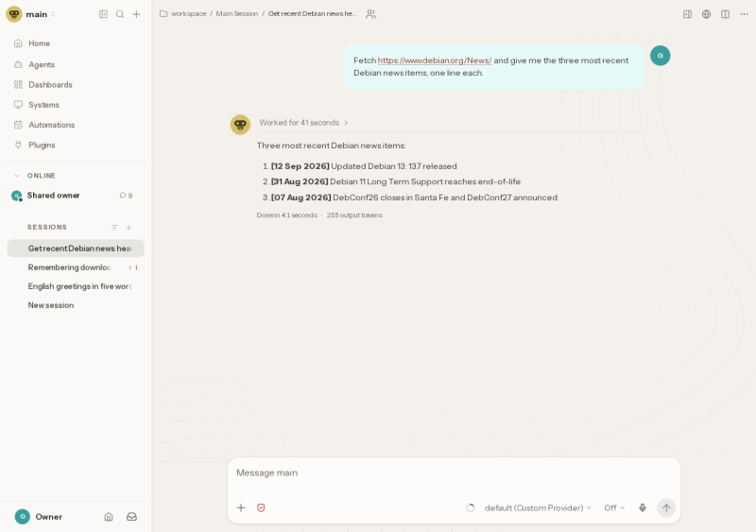Open the default (Custom Provider) model dropdown
The image size is (756, 532).
pyautogui.click(x=538, y=507)
